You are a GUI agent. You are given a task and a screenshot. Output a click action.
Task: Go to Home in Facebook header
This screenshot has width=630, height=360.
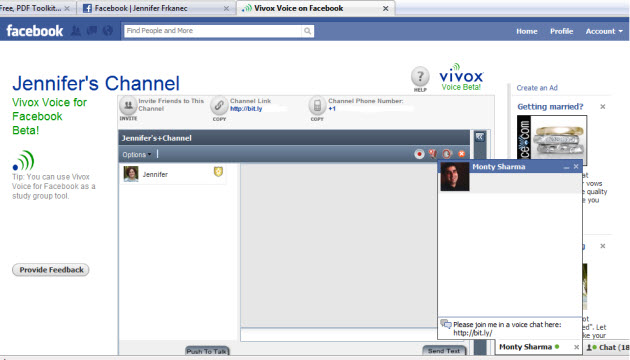527,31
